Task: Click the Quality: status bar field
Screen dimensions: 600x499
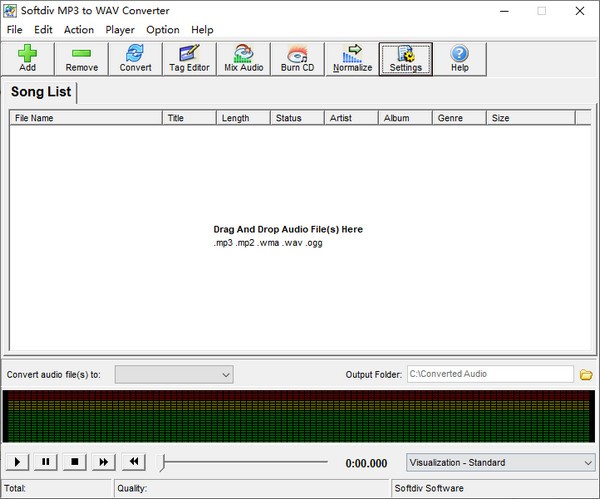Action: tap(251, 488)
